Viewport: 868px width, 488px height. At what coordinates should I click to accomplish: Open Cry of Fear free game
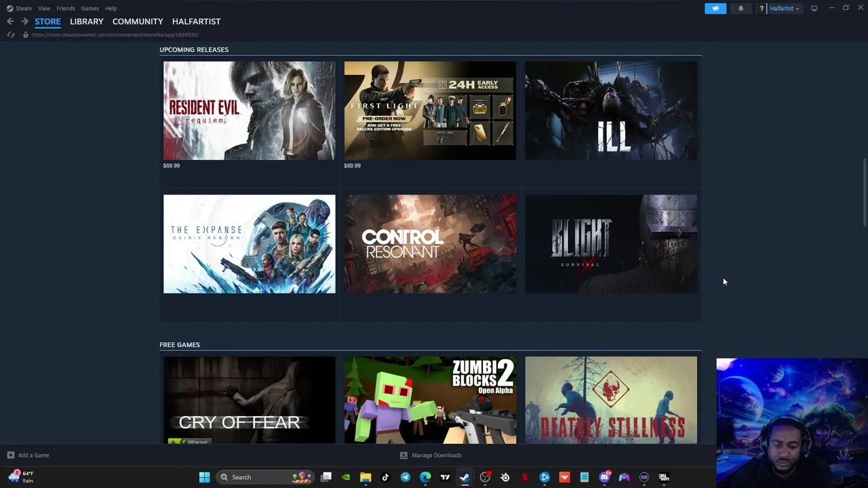click(x=249, y=400)
